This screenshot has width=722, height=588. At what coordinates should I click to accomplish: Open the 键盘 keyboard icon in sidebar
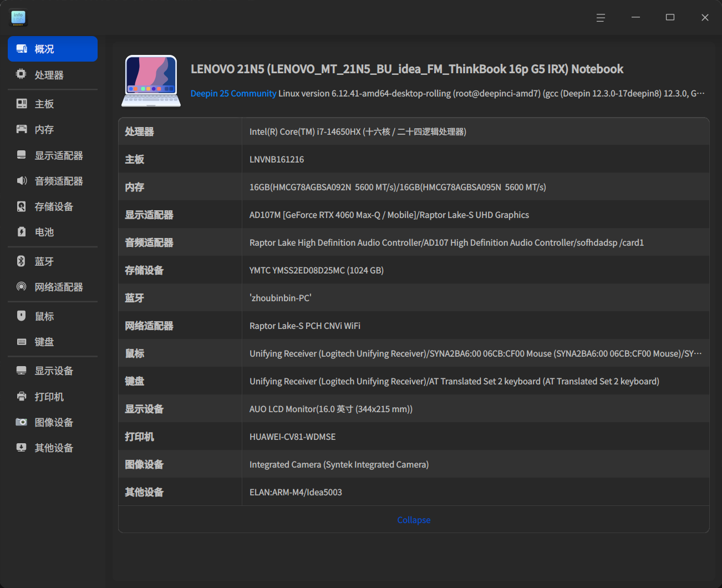[22, 342]
